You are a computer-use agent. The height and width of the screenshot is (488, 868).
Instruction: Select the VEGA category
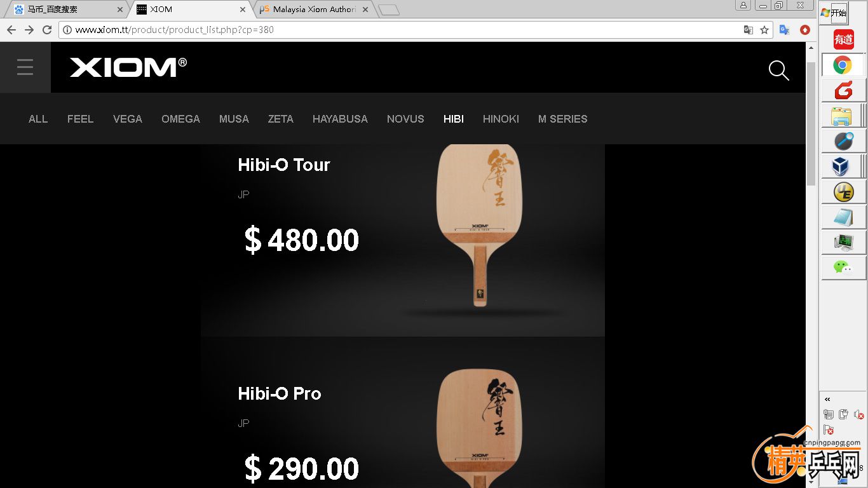[x=128, y=119]
